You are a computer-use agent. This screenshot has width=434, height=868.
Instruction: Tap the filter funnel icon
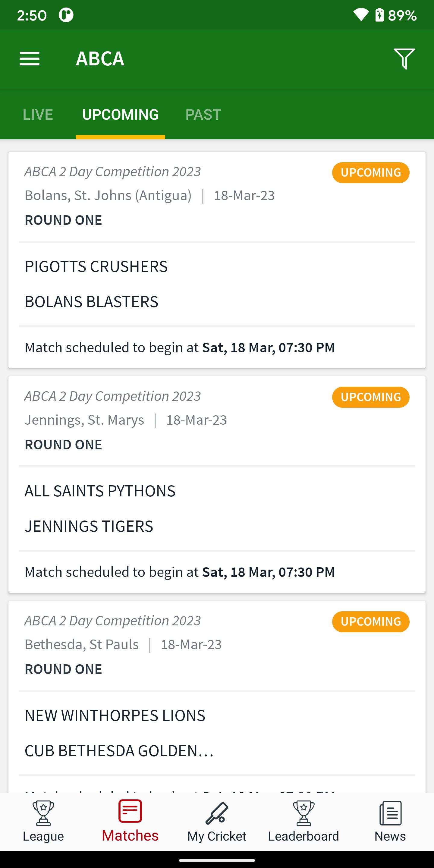404,59
